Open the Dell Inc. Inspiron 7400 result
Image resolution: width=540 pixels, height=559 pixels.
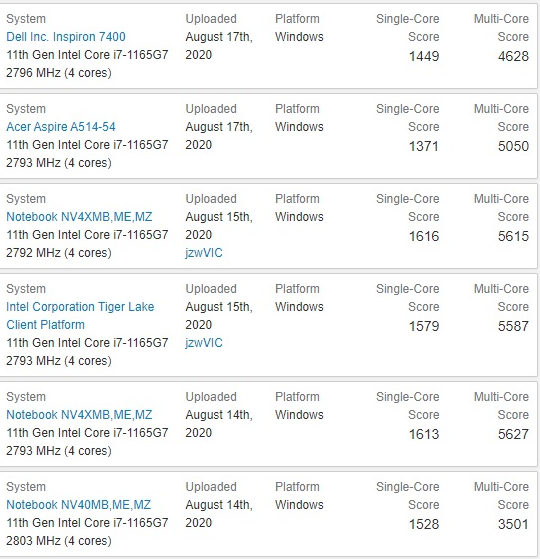pos(66,37)
